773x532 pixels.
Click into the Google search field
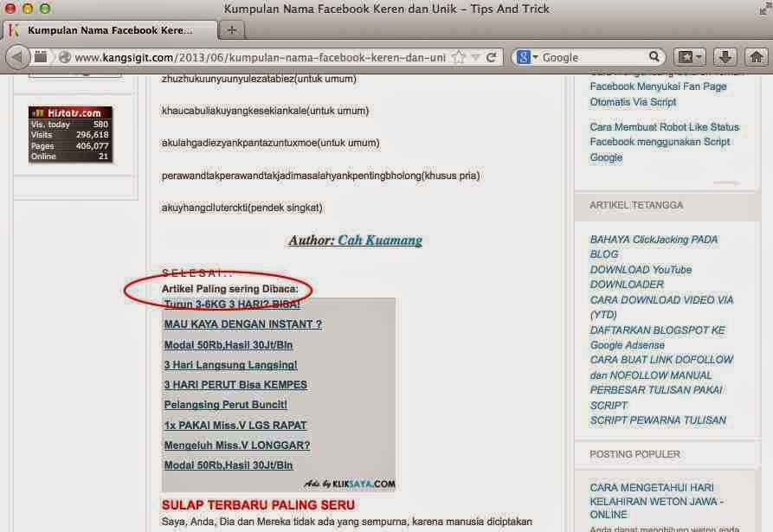(594, 57)
